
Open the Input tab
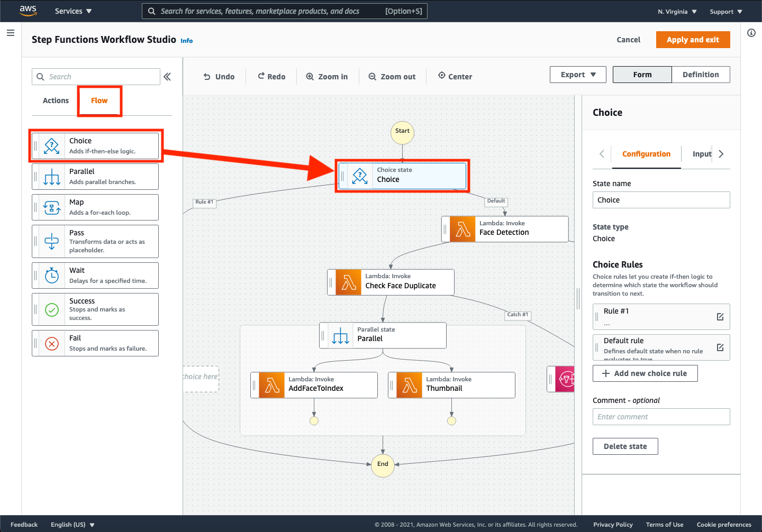click(x=702, y=154)
